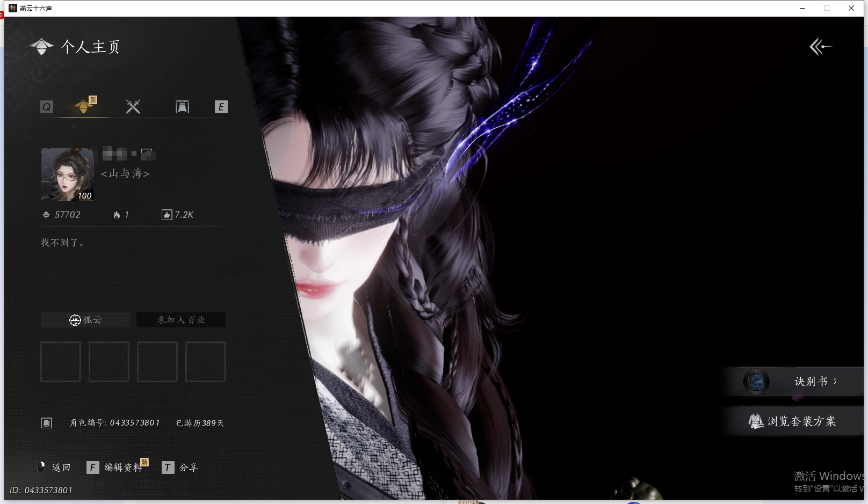The width and height of the screenshot is (868, 504).
Task: Switch to the gate building tab
Action: (x=182, y=107)
